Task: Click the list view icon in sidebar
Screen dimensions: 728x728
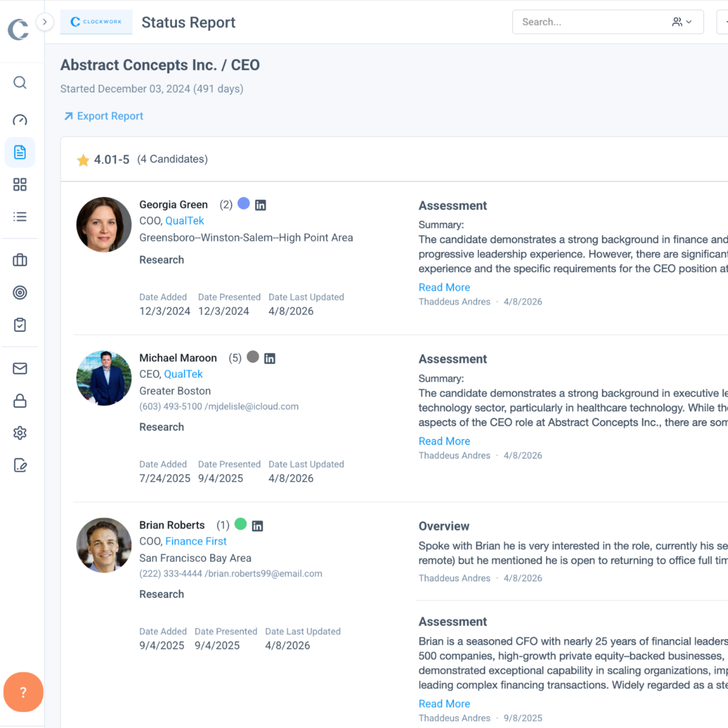Action: tap(20, 217)
